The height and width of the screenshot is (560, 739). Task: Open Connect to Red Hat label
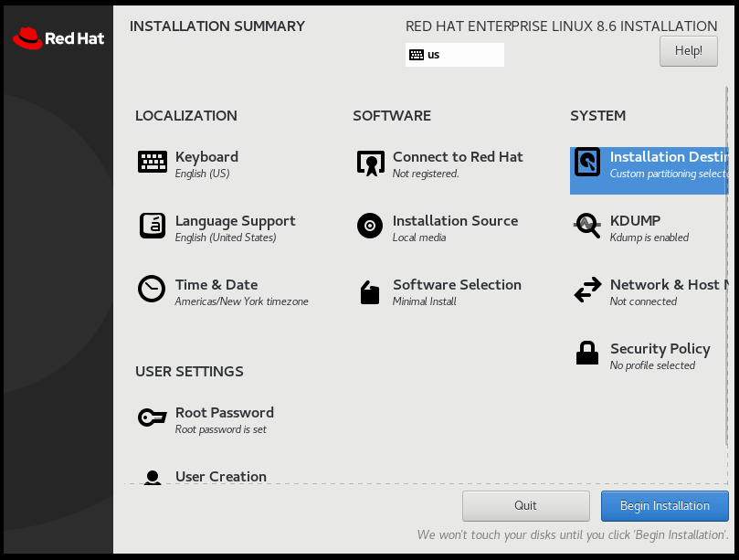(458, 157)
